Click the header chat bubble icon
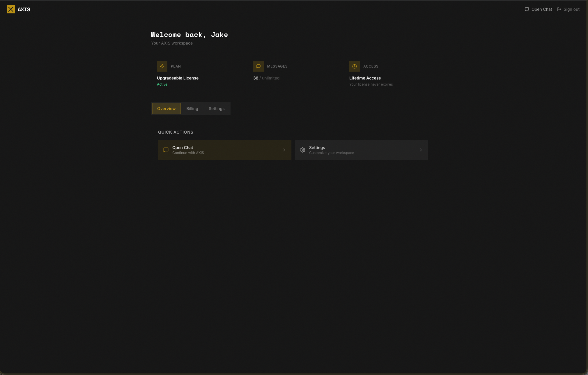Viewport: 588px width, 375px height. click(x=527, y=9)
